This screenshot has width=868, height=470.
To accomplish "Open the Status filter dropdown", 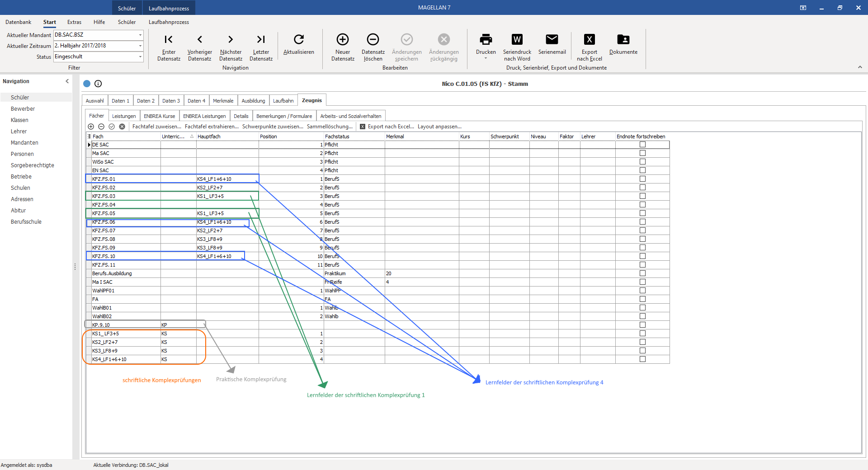I will coord(140,56).
